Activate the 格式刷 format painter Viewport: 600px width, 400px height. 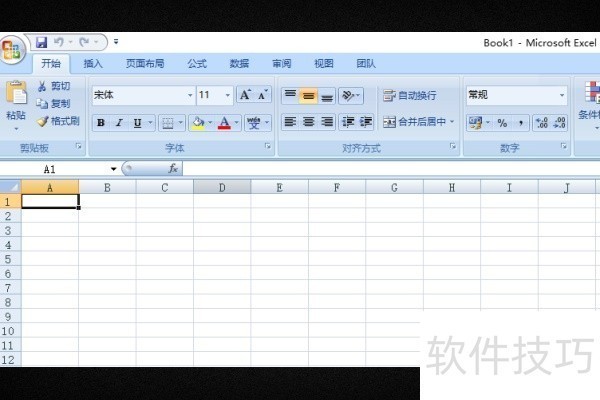point(58,121)
